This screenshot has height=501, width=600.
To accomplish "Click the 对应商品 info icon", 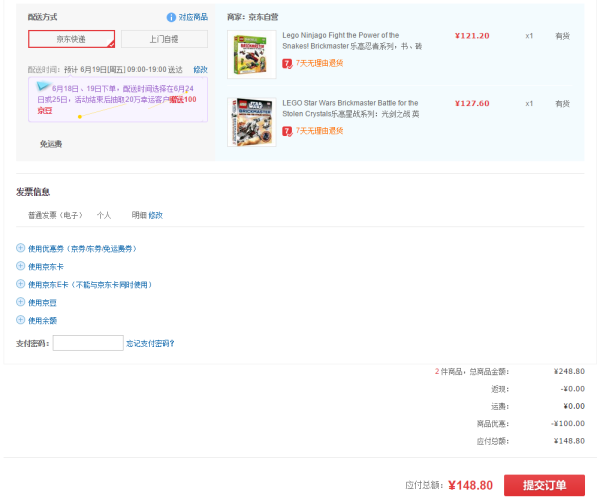I will 171,17.
